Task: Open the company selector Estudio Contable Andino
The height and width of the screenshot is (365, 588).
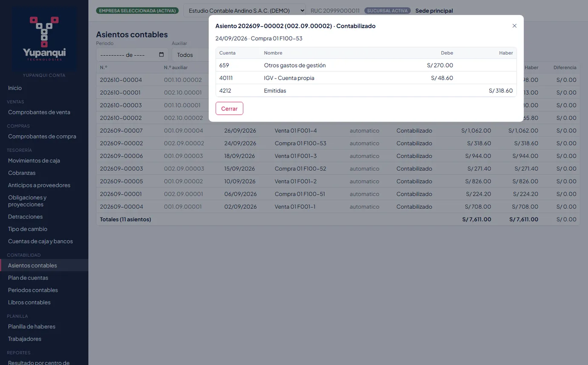Action: tap(245, 11)
